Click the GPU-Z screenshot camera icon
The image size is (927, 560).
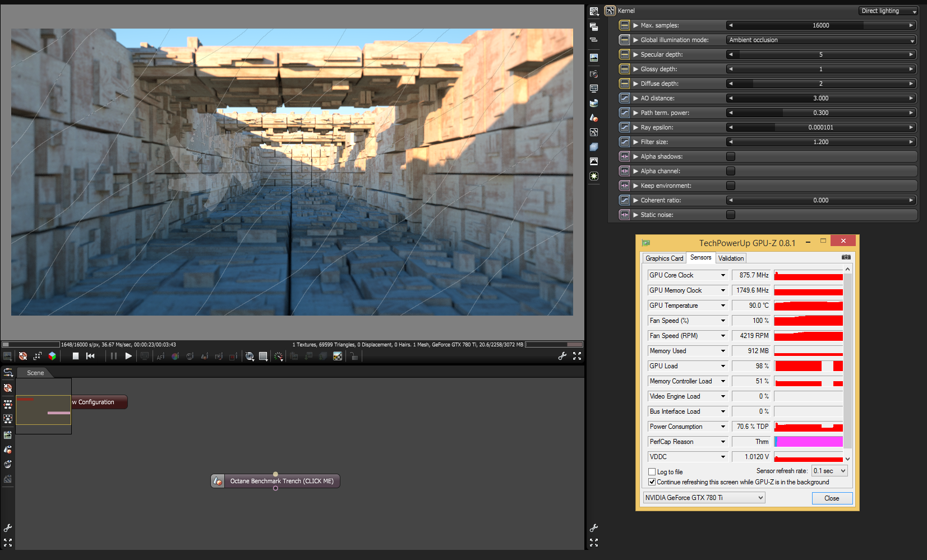pyautogui.click(x=846, y=257)
